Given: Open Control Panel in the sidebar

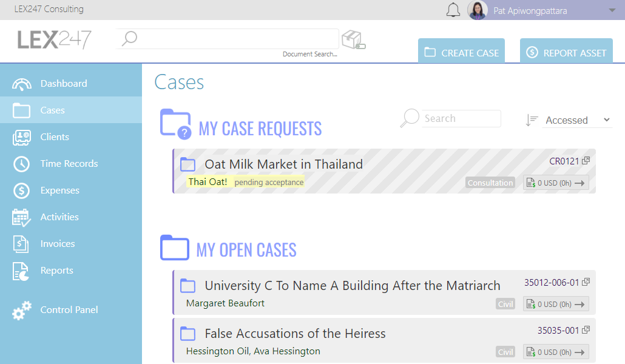Looking at the screenshot, I should pyautogui.click(x=71, y=310).
